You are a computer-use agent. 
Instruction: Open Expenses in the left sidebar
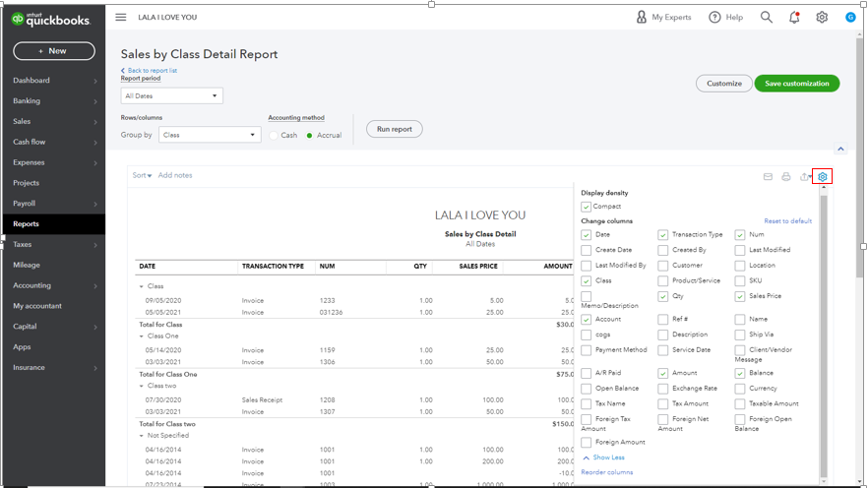(x=29, y=162)
